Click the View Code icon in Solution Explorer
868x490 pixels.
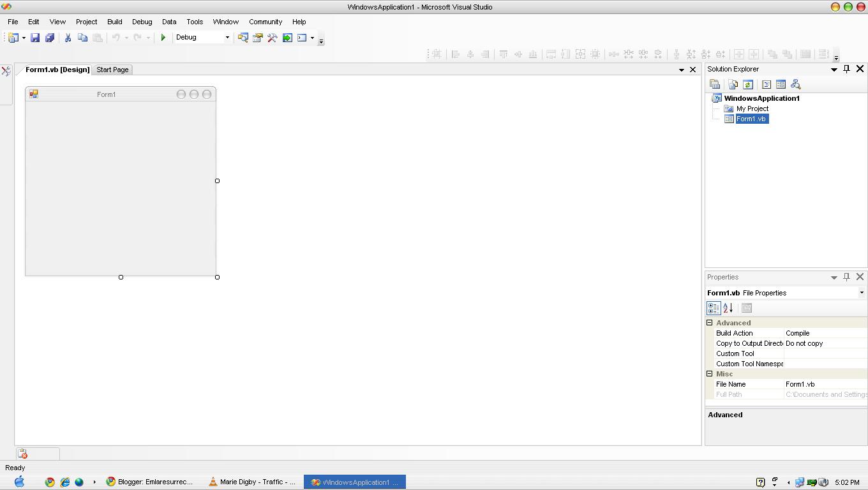(x=767, y=84)
